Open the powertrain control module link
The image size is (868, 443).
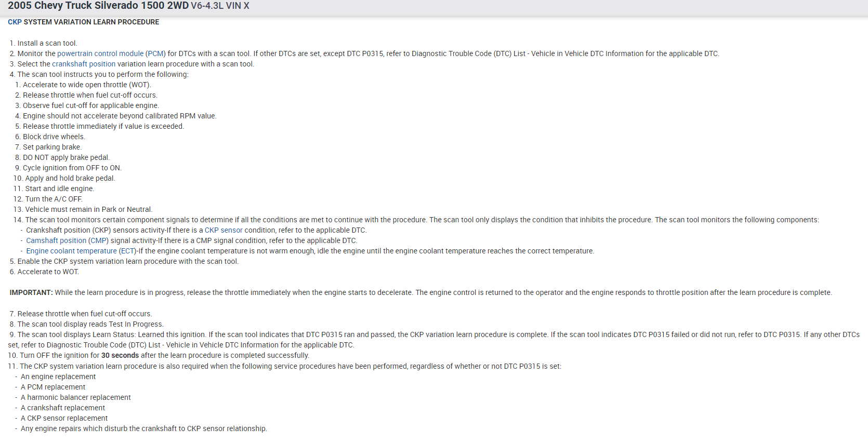pos(100,53)
